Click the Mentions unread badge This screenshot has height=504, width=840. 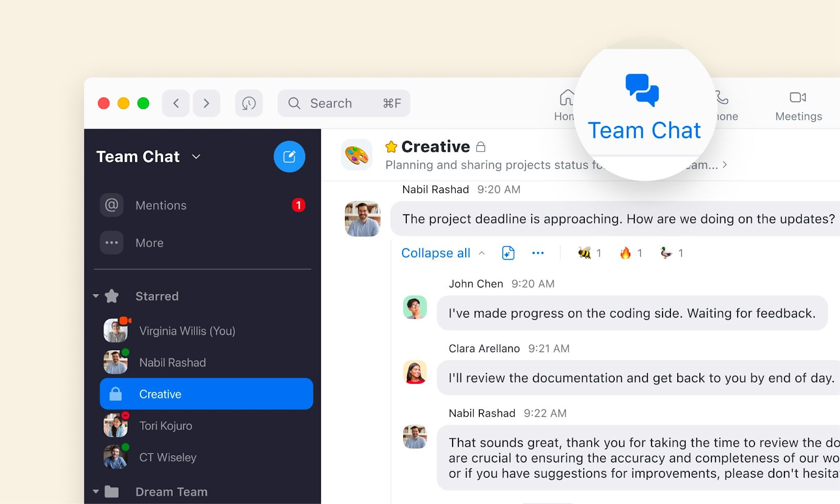pyautogui.click(x=299, y=205)
